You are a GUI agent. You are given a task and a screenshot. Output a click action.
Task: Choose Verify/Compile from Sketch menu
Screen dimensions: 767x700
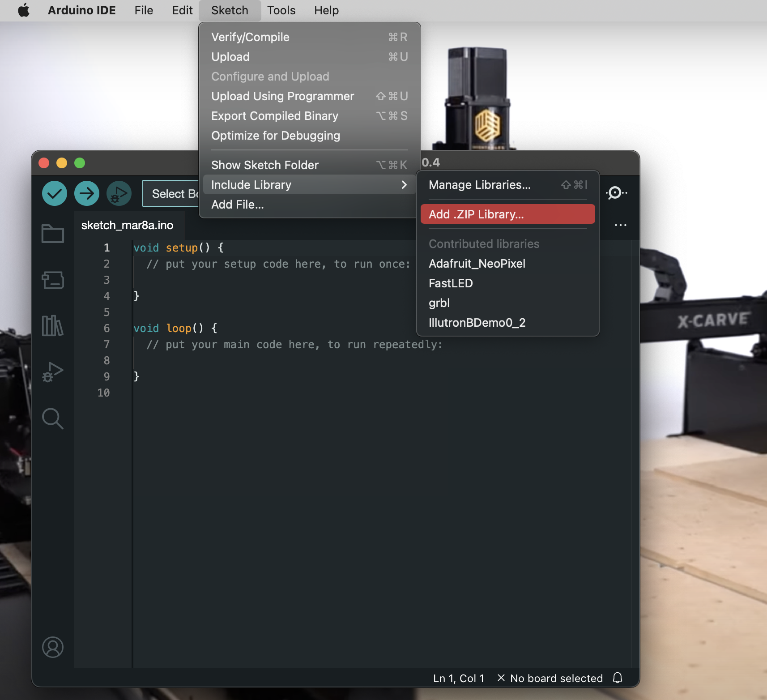click(x=309, y=37)
